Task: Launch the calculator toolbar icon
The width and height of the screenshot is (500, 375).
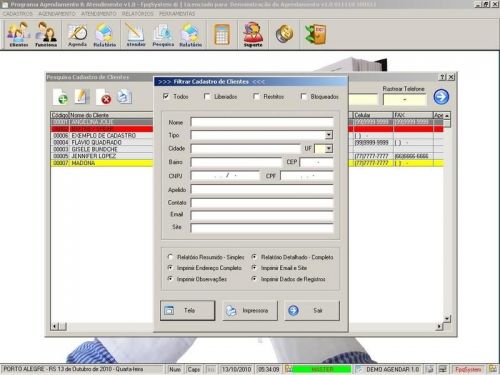Action: click(x=222, y=34)
